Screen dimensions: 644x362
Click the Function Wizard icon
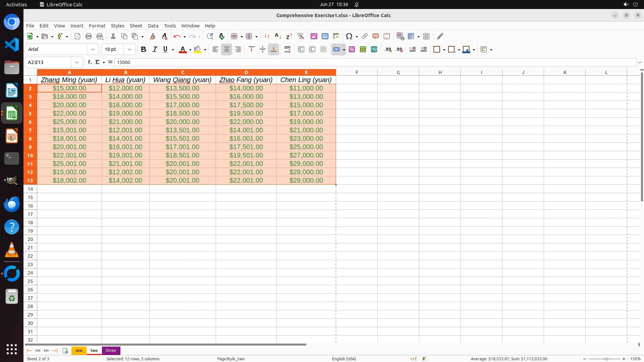tap(90, 62)
